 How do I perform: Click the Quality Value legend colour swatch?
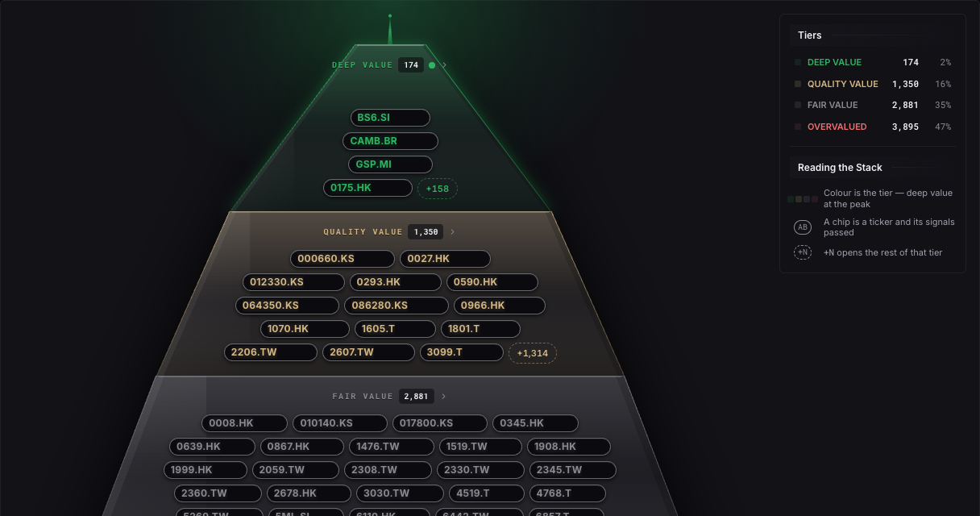pos(798,84)
